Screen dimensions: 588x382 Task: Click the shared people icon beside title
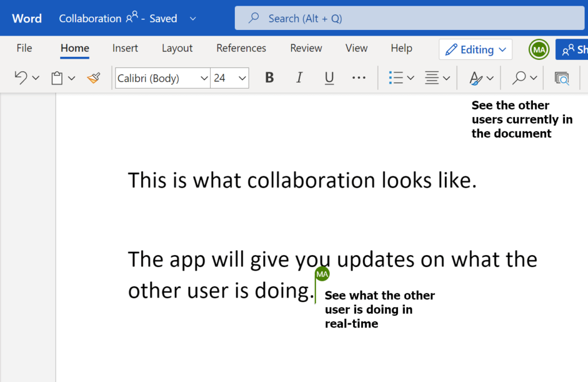(x=131, y=17)
